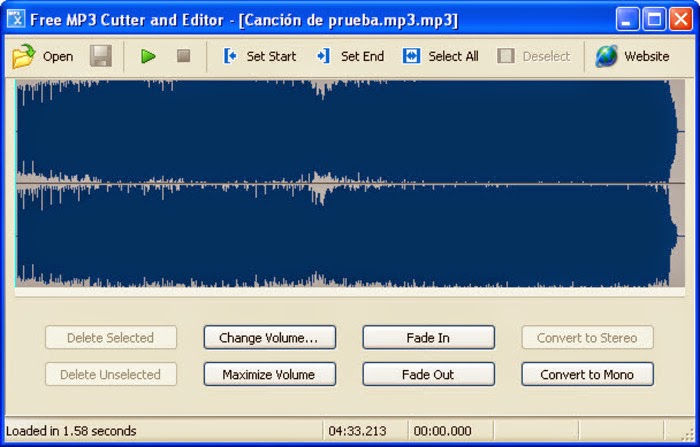Click the horizontal scrollbar under the waveform
The height and width of the screenshot is (447, 700).
[350, 292]
